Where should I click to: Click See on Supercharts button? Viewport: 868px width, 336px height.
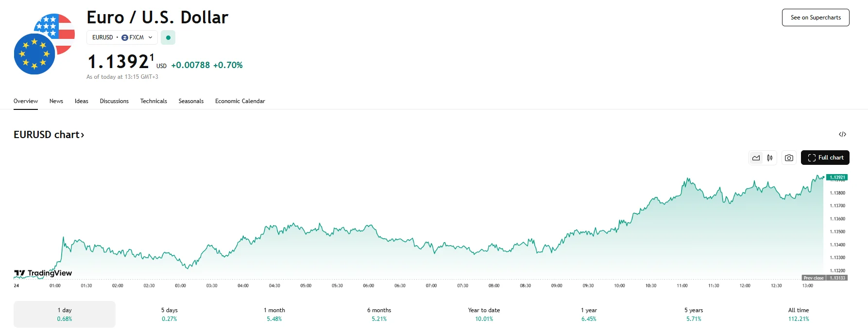[815, 18]
